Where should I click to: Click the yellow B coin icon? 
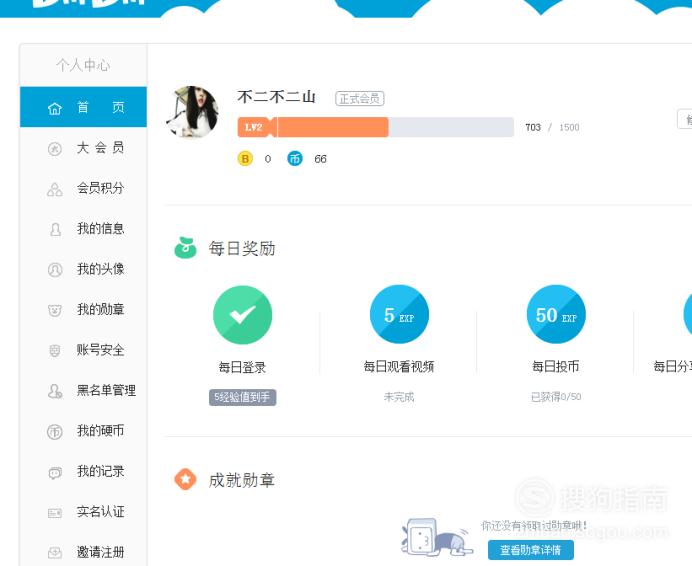click(245, 158)
